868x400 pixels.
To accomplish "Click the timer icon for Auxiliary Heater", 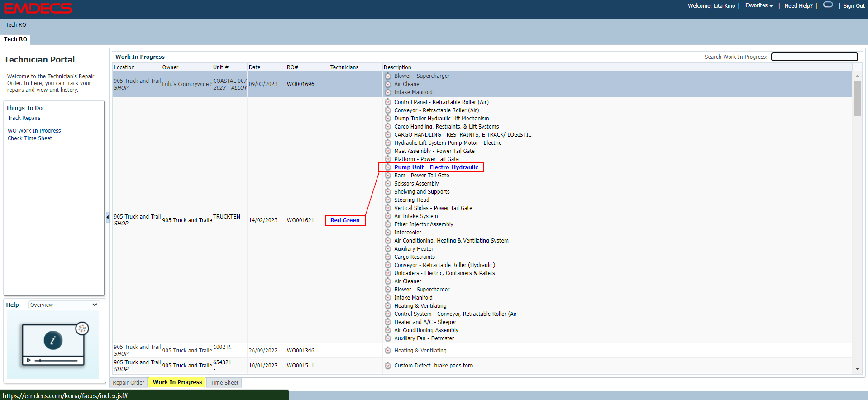I will pyautogui.click(x=388, y=248).
